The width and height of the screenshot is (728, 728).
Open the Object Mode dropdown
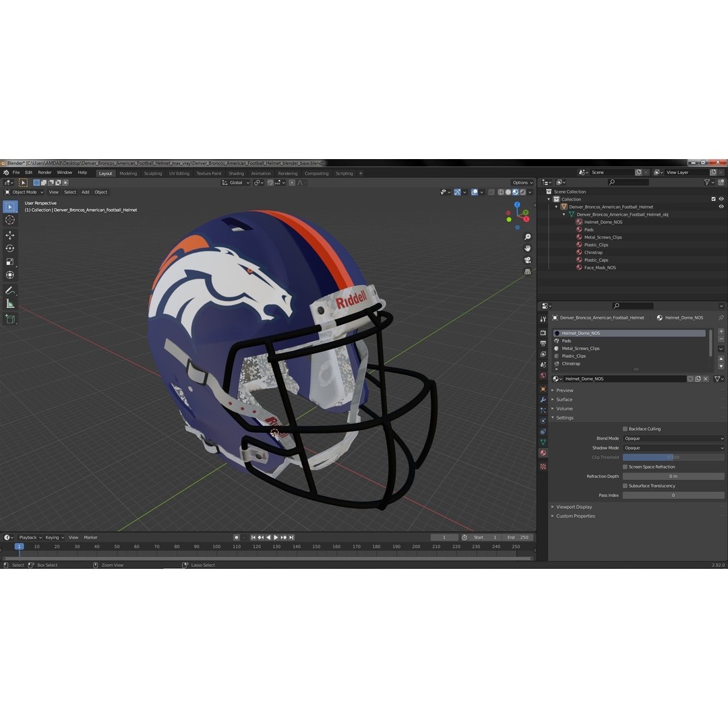point(24,192)
